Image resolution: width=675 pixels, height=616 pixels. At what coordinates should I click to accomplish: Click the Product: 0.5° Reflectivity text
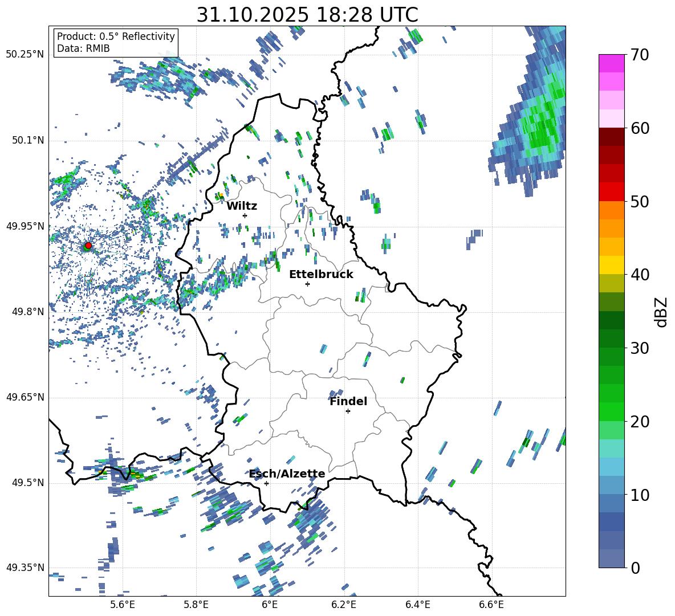coord(116,36)
